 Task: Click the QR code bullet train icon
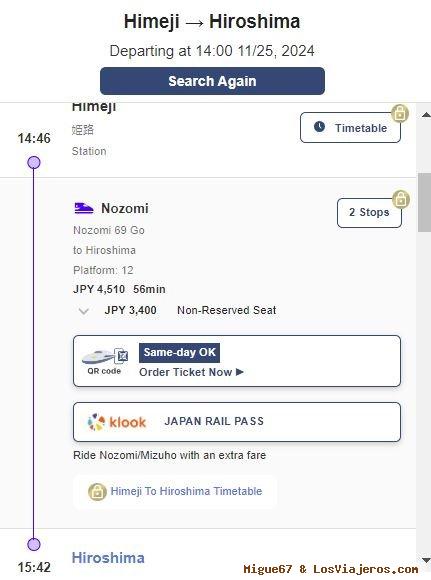point(105,357)
